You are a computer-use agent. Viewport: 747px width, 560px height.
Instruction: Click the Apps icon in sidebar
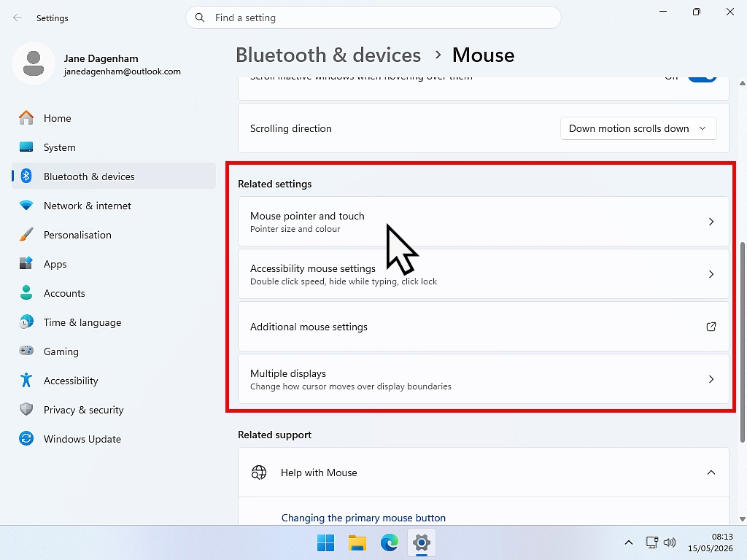point(26,263)
